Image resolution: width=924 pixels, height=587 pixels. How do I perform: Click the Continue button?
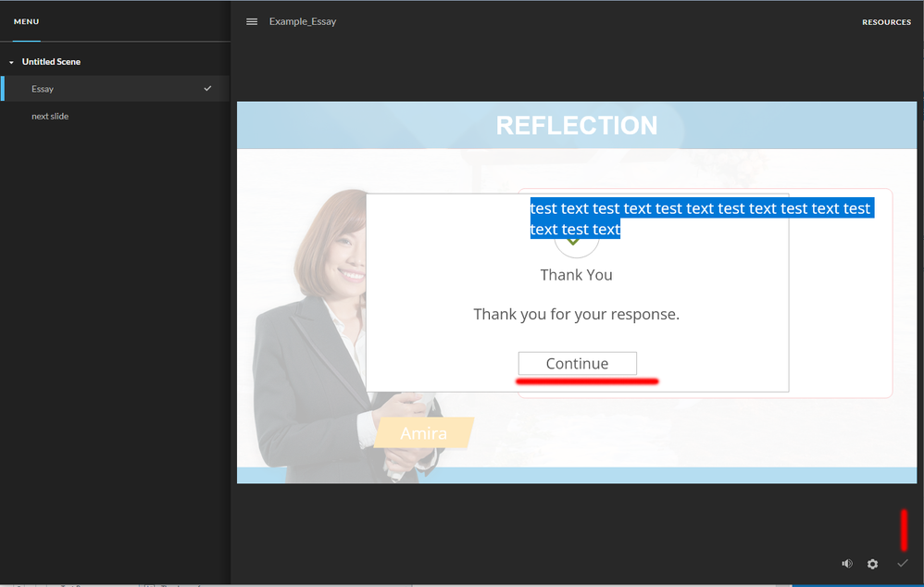[578, 364]
